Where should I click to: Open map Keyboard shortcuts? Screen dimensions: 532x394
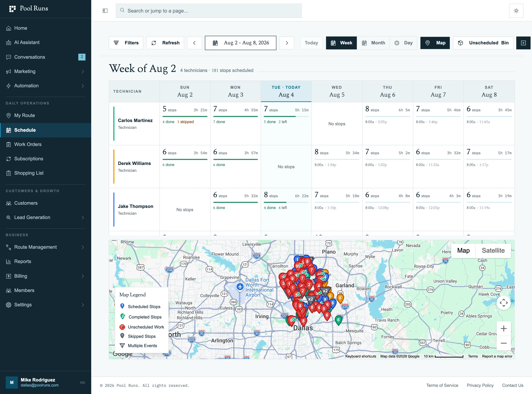[x=361, y=356]
